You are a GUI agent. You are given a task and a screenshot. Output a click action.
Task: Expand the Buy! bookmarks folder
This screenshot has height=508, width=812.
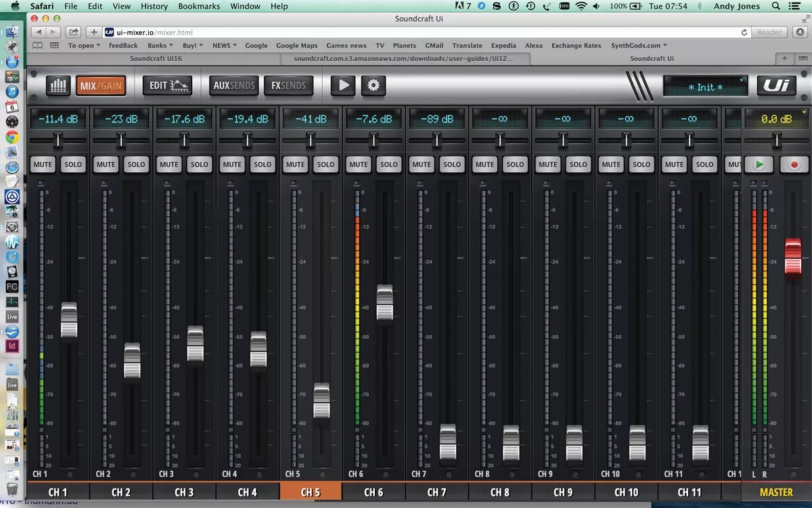tap(193, 45)
